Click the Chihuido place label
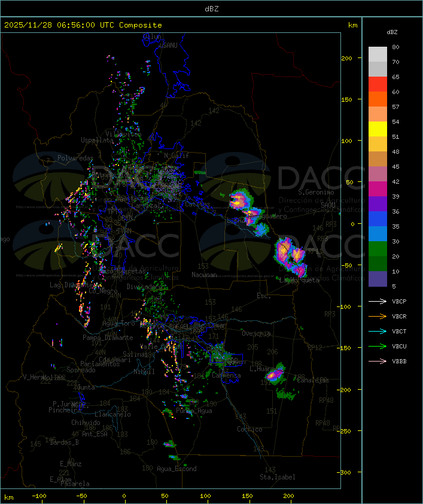Image resolution: width=423 pixels, height=504 pixels. click(x=86, y=423)
